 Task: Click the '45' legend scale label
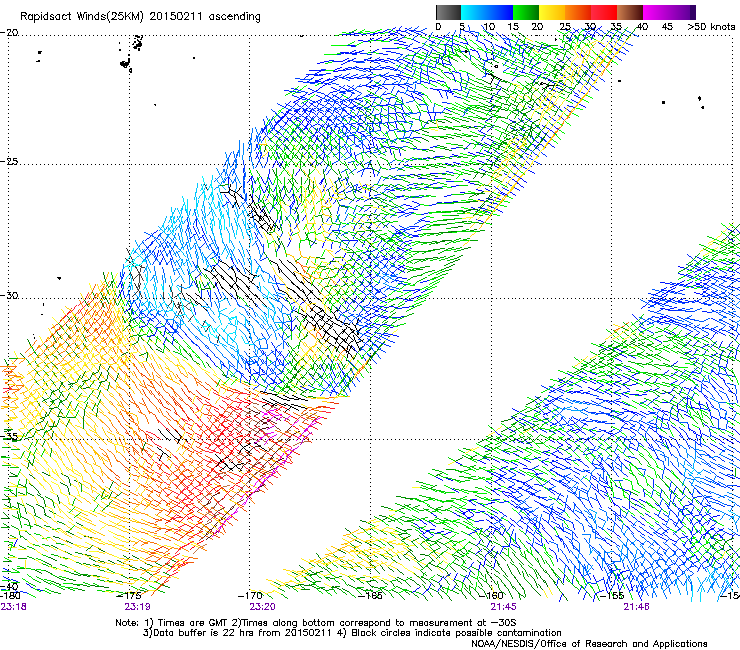pyautogui.click(x=667, y=27)
